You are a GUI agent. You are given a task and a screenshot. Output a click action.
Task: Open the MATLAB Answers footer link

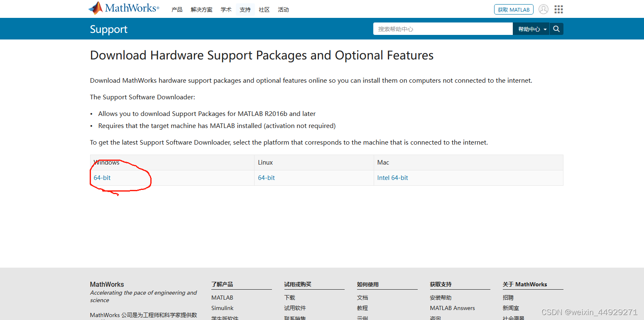tap(452, 308)
